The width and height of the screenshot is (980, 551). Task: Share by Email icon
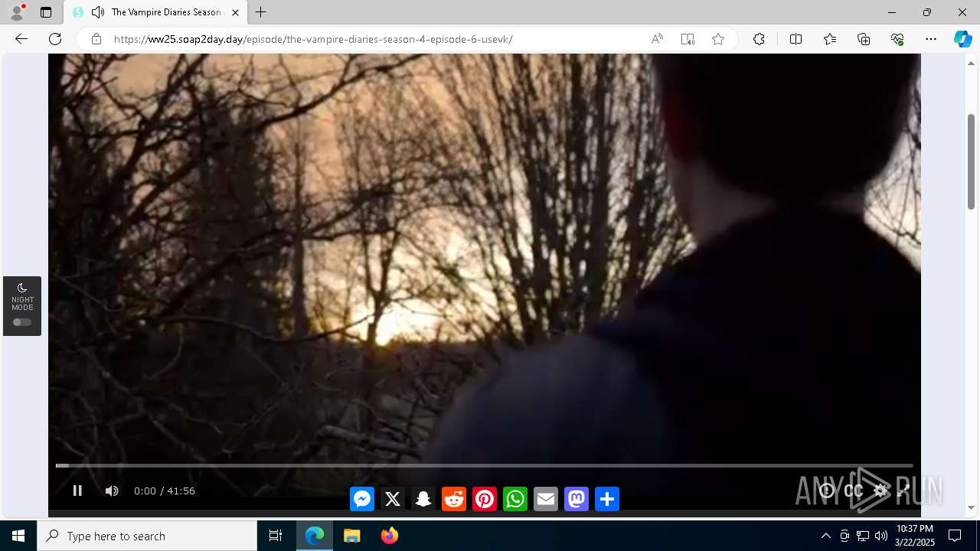pyautogui.click(x=546, y=499)
